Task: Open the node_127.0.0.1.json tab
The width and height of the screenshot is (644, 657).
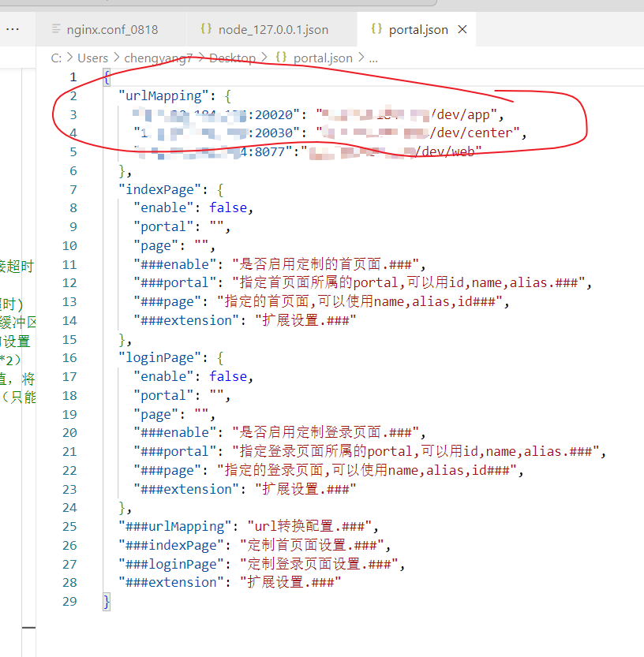Action: coord(273,29)
